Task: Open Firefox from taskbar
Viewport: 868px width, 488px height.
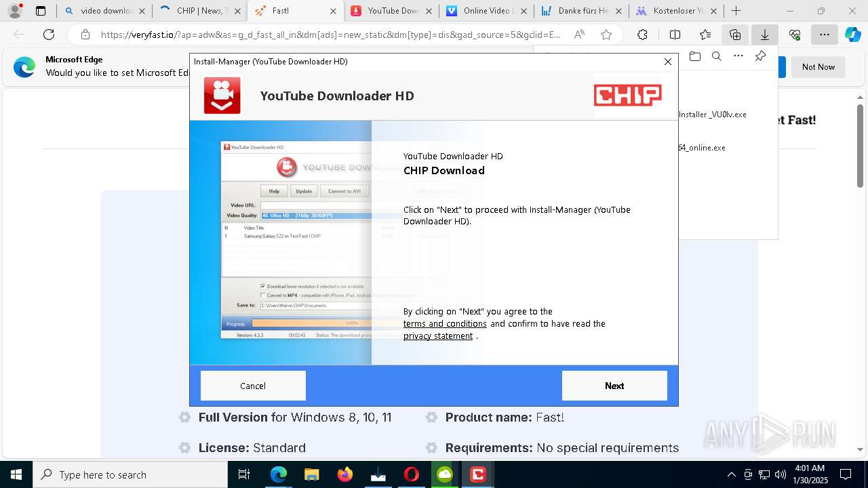Action: (x=345, y=474)
